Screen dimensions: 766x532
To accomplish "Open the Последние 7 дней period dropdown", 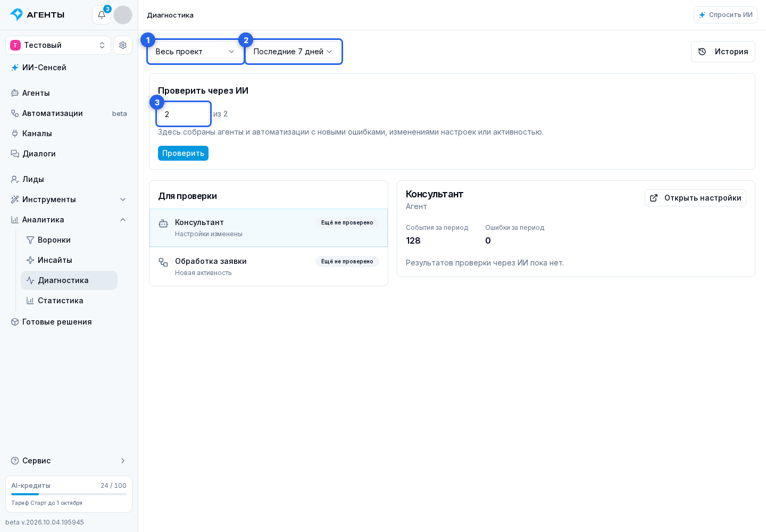I will 294,52.
